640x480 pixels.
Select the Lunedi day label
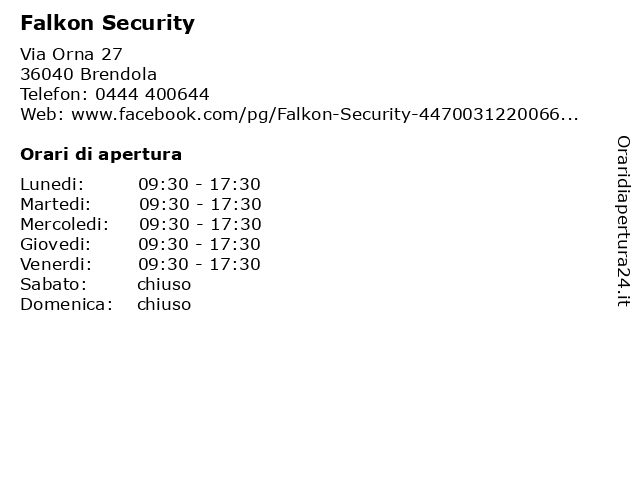pyautogui.click(x=52, y=184)
